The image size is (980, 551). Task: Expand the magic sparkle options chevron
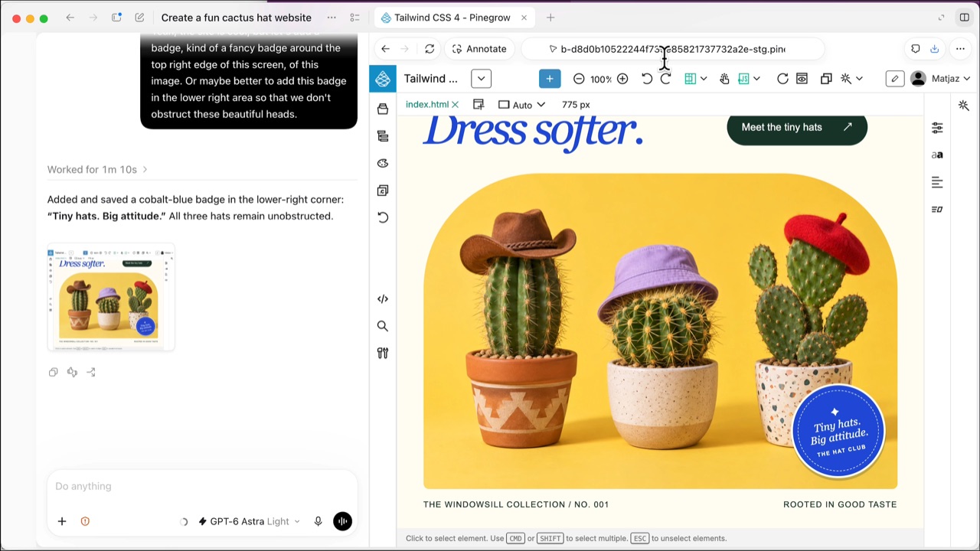(859, 79)
